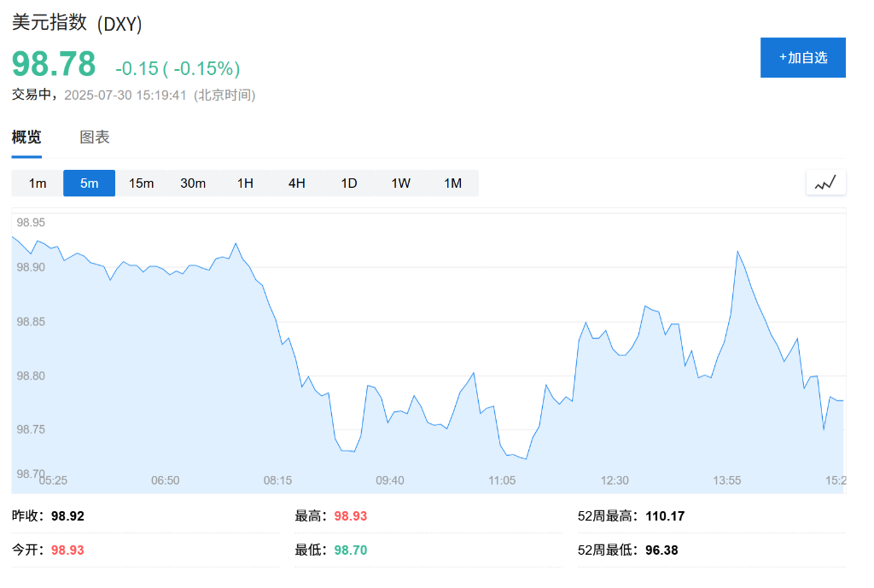Select the 1m interval
This screenshot has width=874, height=588.
(x=38, y=183)
